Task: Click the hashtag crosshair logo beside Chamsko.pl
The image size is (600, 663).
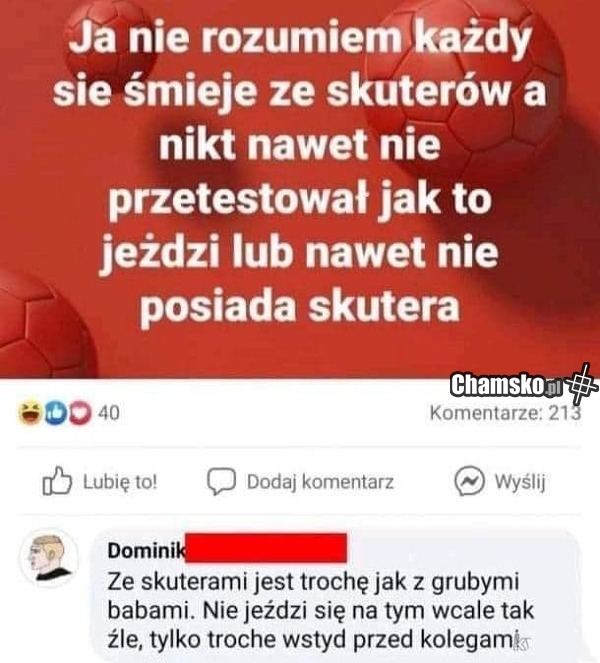Action: coord(581,384)
